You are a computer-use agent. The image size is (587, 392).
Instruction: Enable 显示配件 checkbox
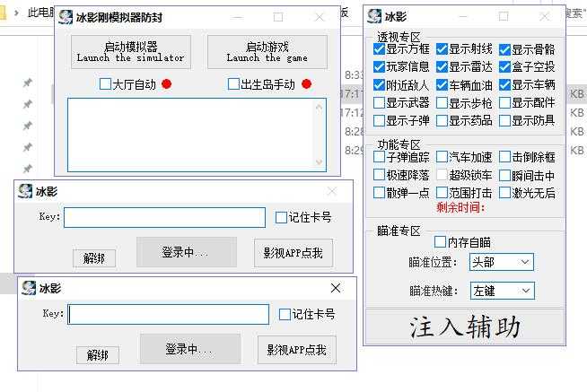(505, 102)
